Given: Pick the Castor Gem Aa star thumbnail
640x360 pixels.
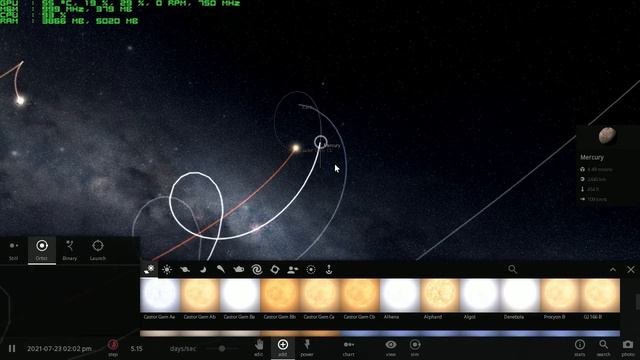Looking at the screenshot, I should click(160, 296).
